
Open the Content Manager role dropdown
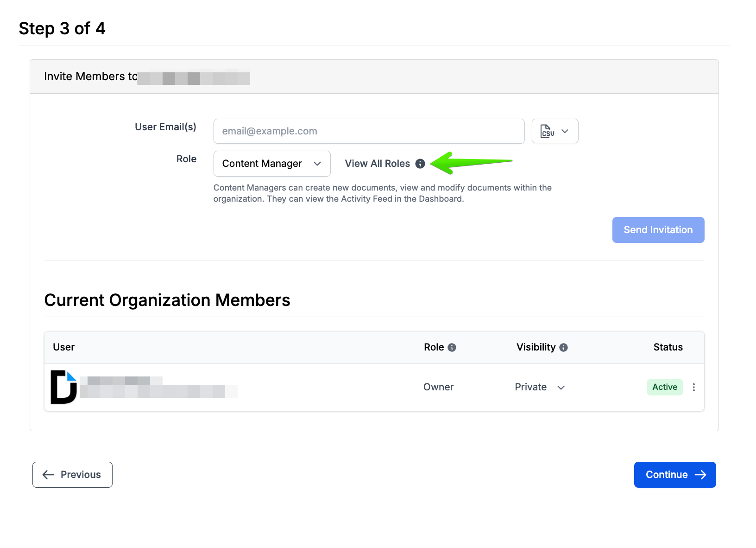click(272, 164)
